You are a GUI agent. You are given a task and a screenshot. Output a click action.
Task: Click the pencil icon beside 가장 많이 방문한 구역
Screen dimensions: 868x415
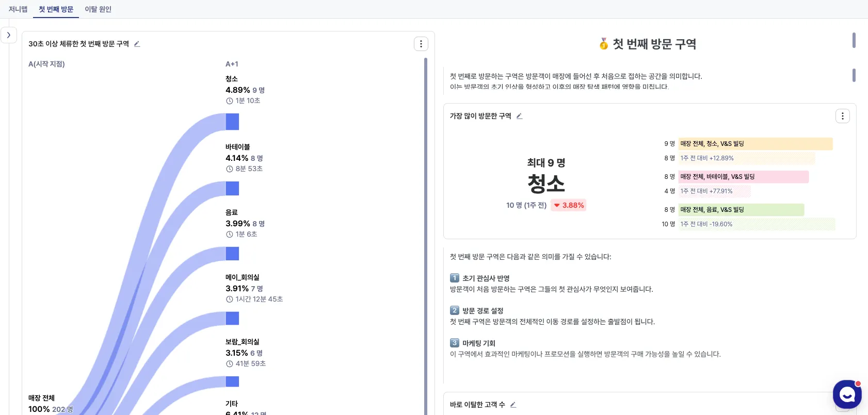(x=519, y=116)
